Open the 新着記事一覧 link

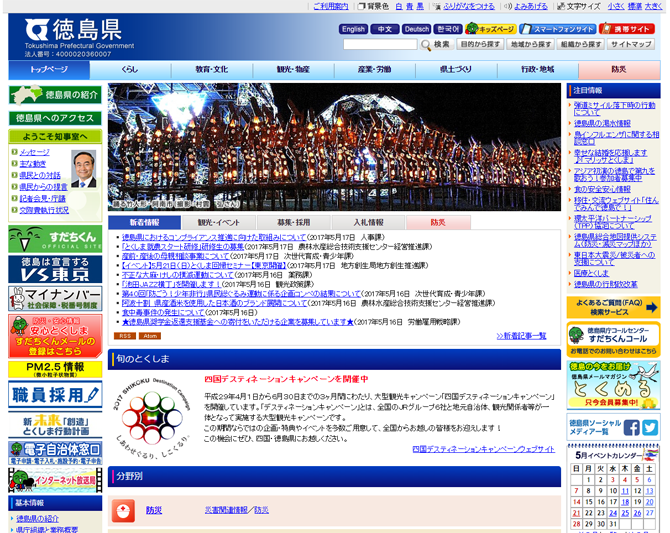click(521, 336)
